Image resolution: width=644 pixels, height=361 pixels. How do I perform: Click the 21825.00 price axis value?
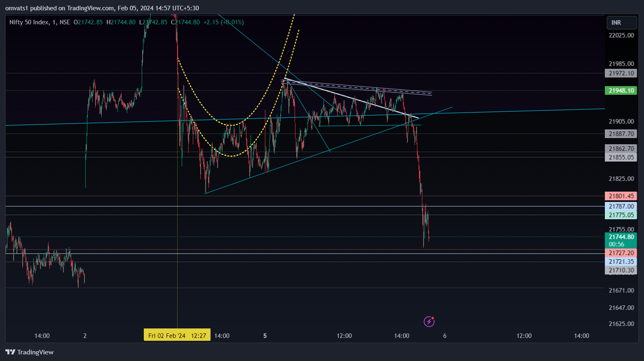pyautogui.click(x=621, y=179)
